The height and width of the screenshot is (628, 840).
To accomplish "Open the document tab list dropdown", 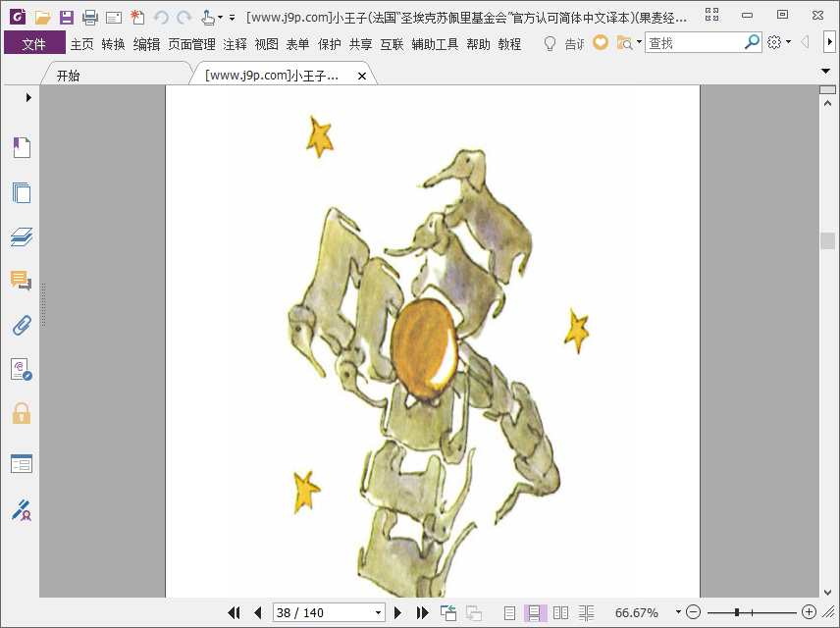I will pyautogui.click(x=826, y=71).
